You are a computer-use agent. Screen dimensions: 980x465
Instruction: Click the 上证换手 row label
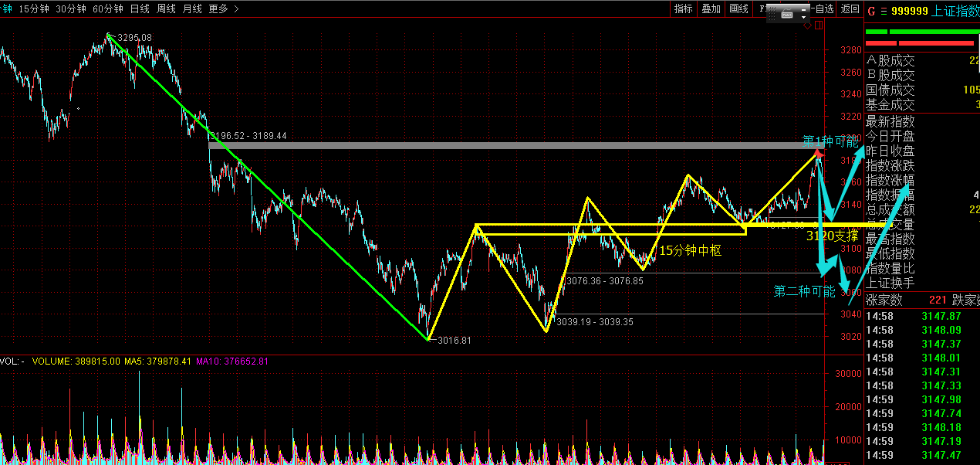point(890,283)
